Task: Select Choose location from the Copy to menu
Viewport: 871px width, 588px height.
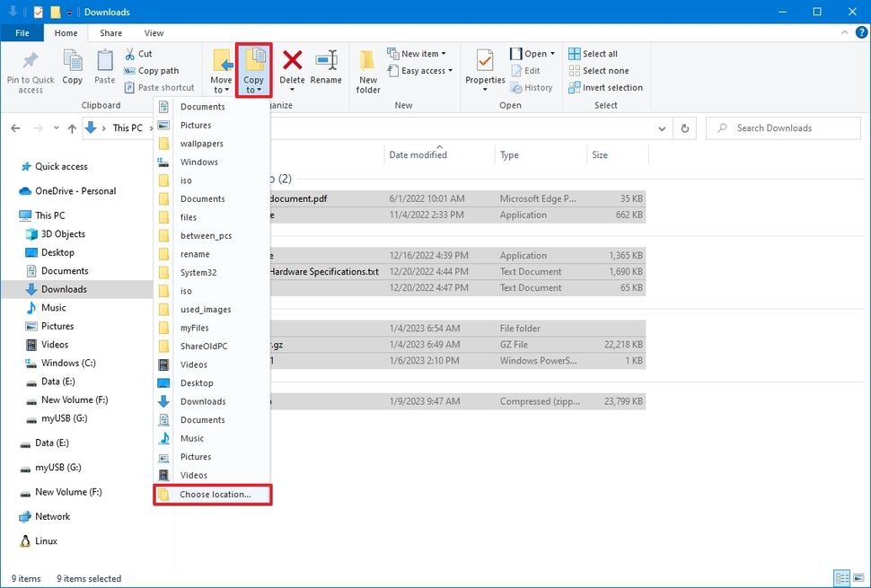Action: [213, 494]
